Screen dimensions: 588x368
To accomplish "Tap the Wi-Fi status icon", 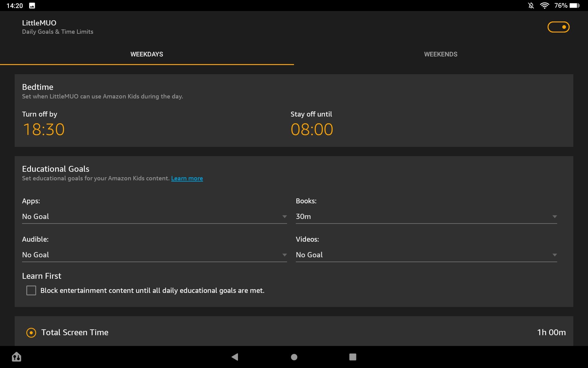I will coord(544,6).
